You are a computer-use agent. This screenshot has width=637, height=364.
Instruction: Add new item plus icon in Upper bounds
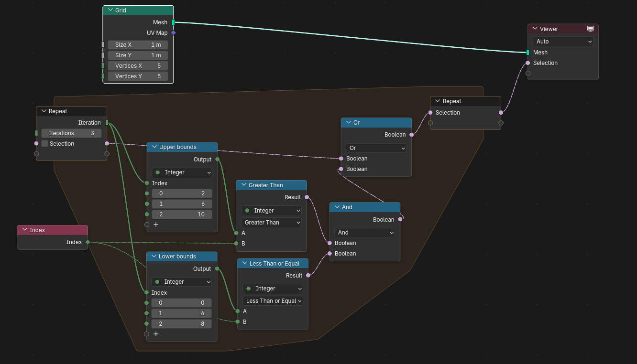[156, 225]
